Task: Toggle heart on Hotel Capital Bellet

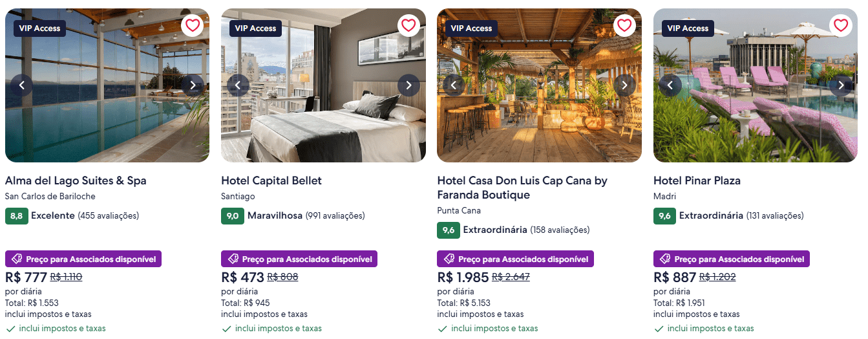Action: pyautogui.click(x=408, y=25)
